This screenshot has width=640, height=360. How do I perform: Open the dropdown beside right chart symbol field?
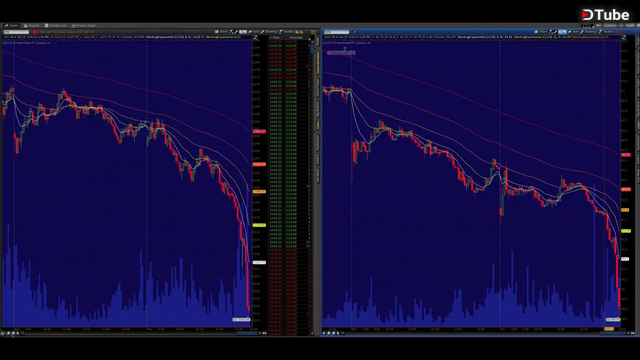coord(354,32)
